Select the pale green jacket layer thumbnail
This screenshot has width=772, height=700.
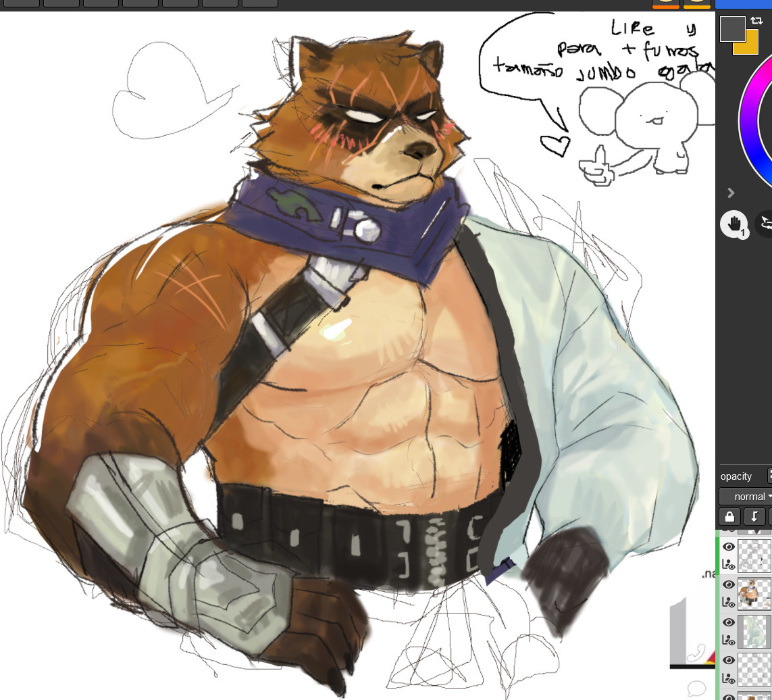pyautogui.click(x=754, y=631)
